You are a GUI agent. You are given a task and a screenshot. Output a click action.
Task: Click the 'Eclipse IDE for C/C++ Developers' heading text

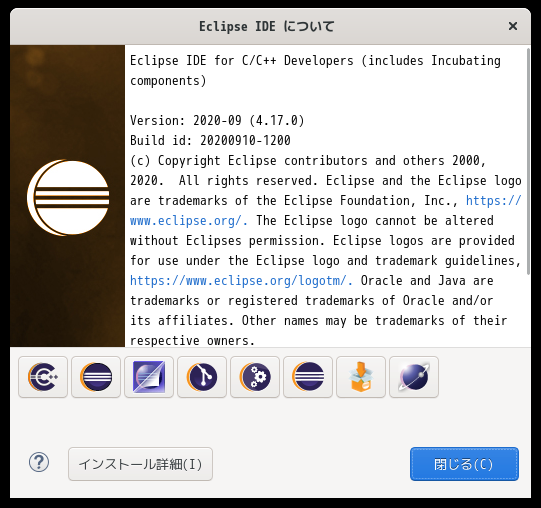pos(242,60)
